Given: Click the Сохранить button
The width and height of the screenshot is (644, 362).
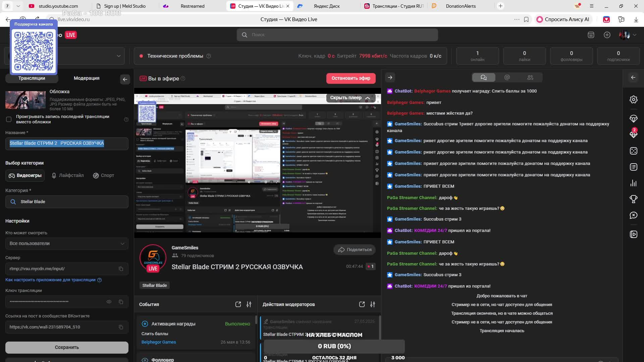Looking at the screenshot, I should tap(67, 348).
